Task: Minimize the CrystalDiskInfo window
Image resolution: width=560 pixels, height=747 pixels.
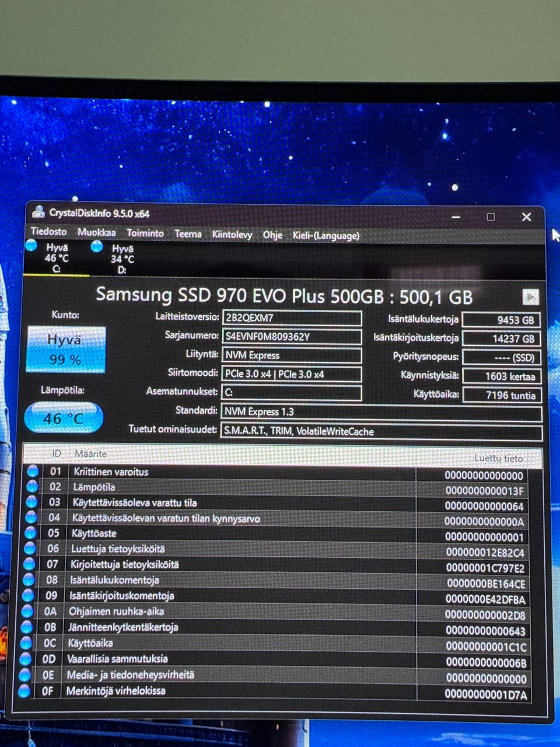Action: [x=456, y=217]
